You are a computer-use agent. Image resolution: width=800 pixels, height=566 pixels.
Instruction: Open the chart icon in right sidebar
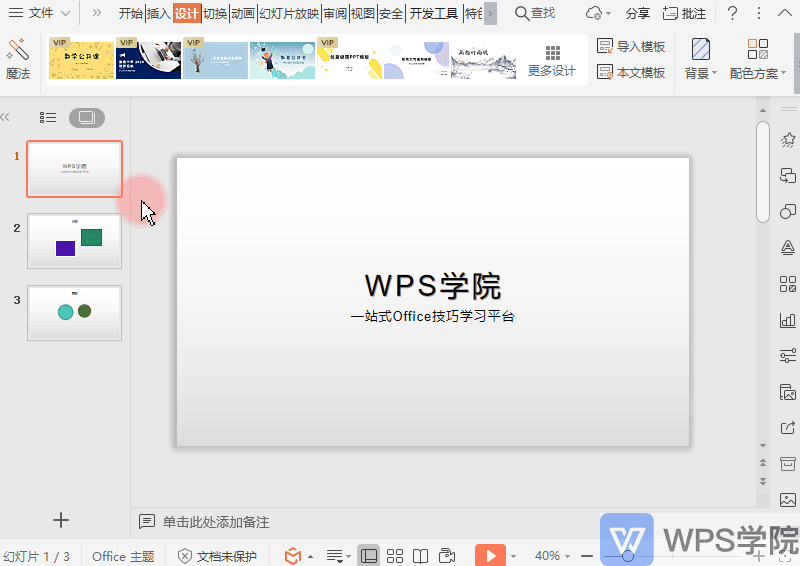tap(788, 321)
